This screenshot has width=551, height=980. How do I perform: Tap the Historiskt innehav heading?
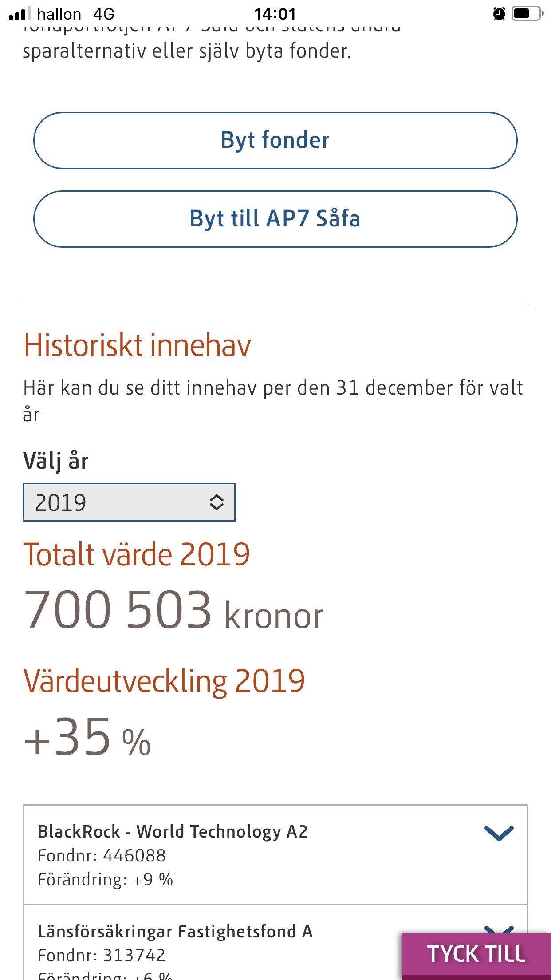coord(137,345)
